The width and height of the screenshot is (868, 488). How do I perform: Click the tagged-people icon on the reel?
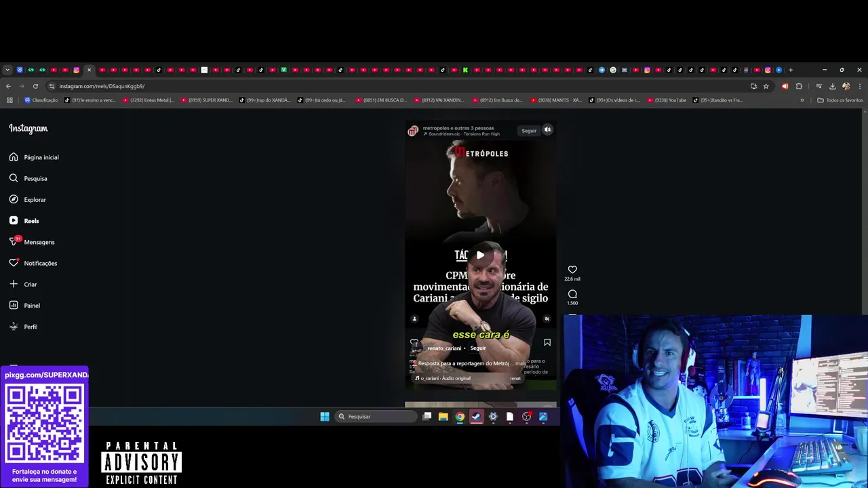(x=414, y=319)
